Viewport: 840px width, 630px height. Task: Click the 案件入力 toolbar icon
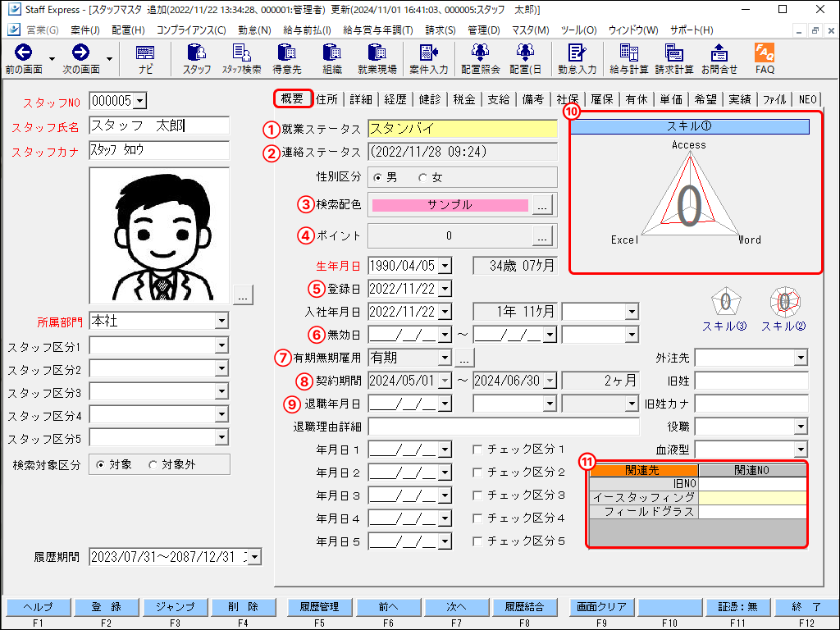click(x=428, y=59)
